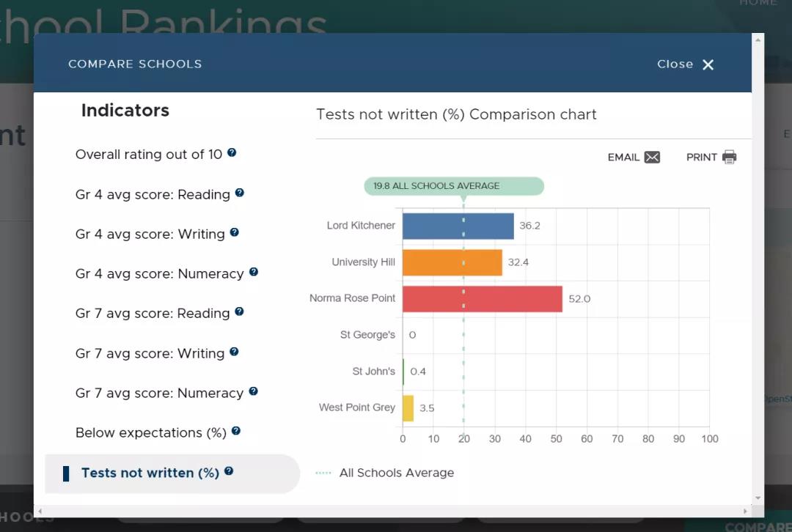
Task: Click help icon next to Overall rating
Action: coord(232,153)
